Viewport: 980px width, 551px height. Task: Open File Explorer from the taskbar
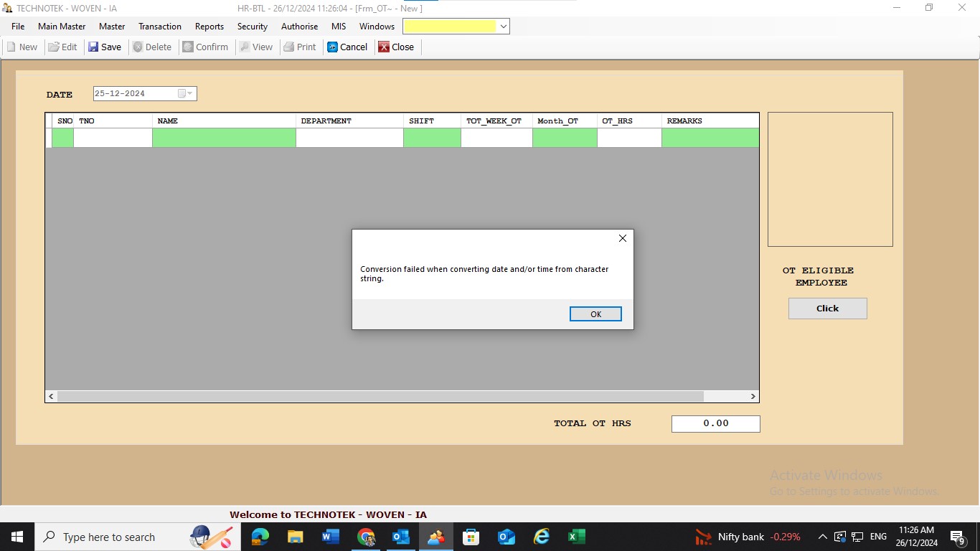[295, 537]
